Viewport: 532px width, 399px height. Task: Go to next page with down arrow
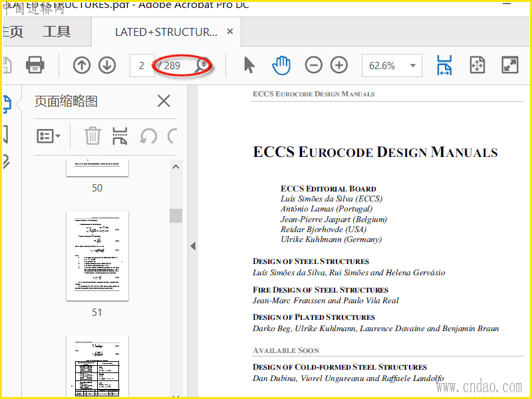[x=107, y=65]
